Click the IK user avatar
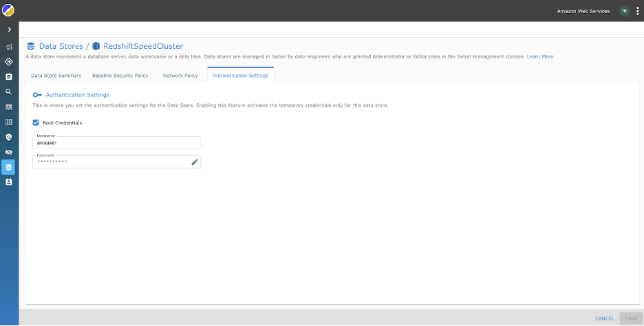Image resolution: width=644 pixels, height=326 pixels. point(624,11)
